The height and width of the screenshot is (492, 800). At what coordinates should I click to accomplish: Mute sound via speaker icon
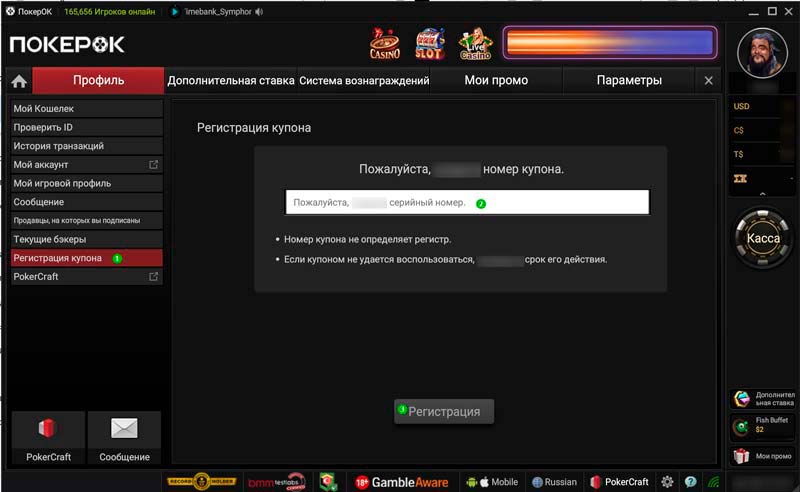[x=259, y=12]
